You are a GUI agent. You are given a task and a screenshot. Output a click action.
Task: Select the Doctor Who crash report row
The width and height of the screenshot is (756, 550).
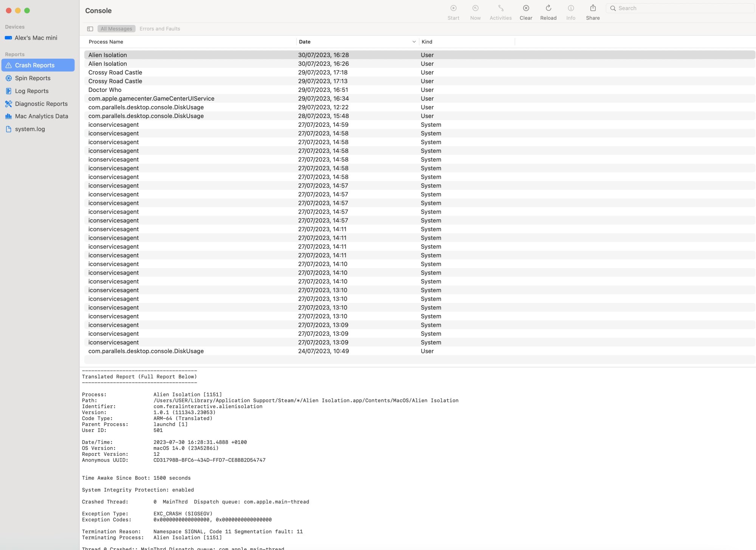coord(105,90)
